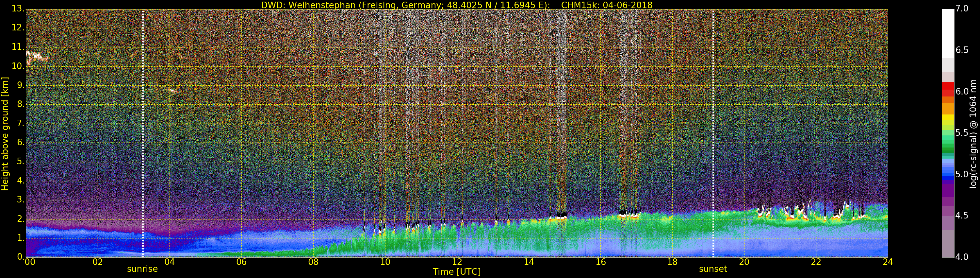Click the 24 tick label on the time axis

click(x=888, y=262)
